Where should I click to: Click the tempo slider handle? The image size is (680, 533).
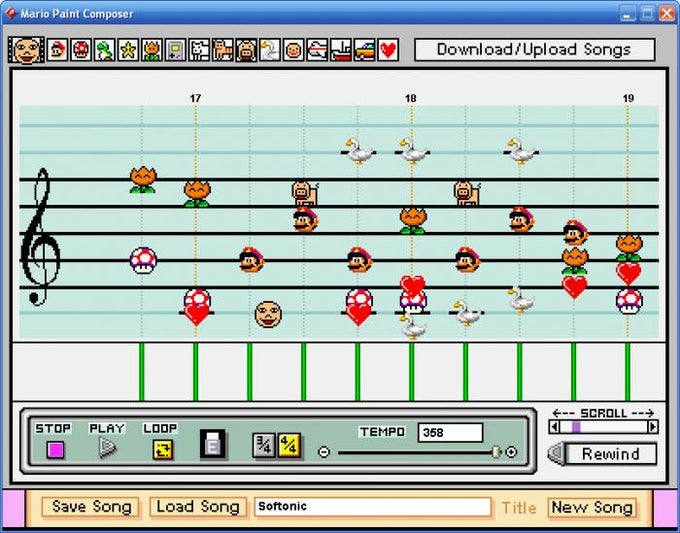coord(496,452)
